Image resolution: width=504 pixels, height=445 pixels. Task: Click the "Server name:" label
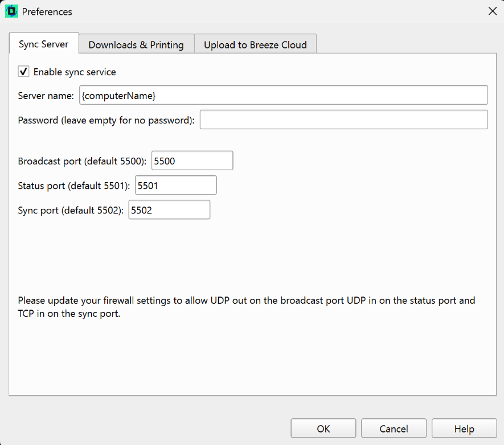tap(46, 96)
